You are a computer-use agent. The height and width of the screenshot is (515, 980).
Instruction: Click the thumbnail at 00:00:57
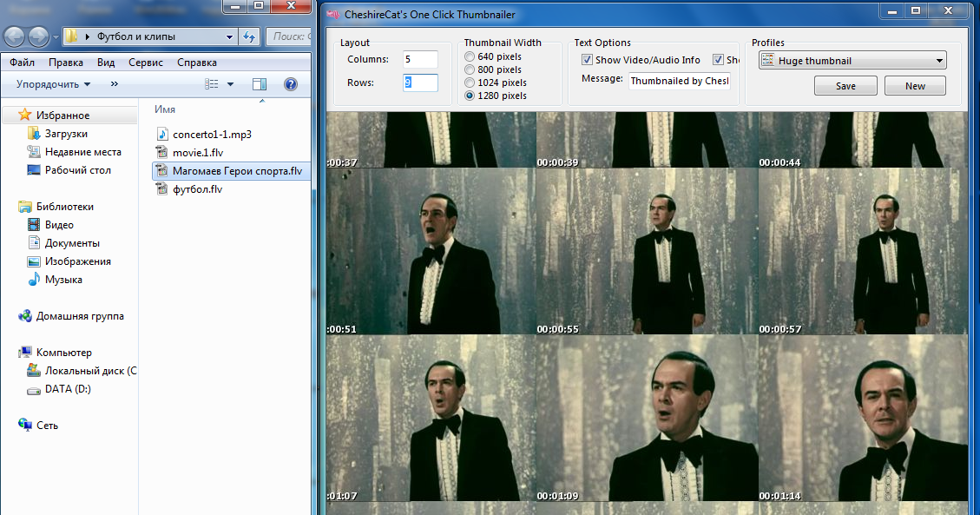[863, 251]
